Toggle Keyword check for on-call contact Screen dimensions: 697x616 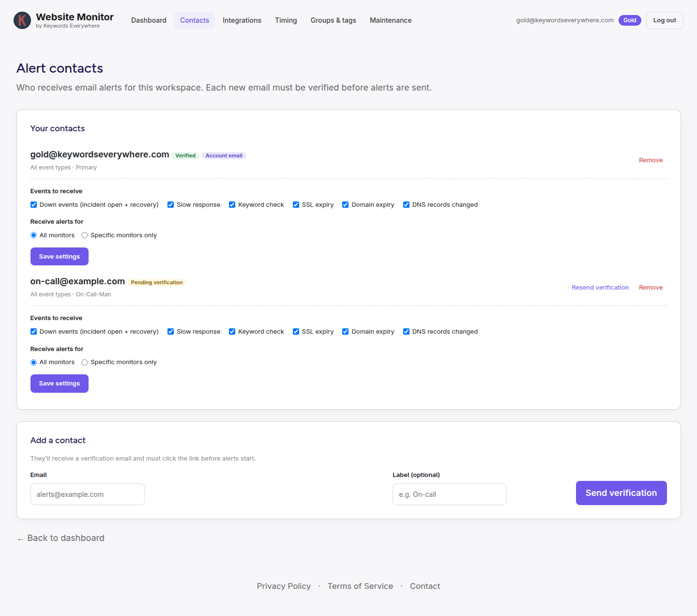click(x=232, y=332)
